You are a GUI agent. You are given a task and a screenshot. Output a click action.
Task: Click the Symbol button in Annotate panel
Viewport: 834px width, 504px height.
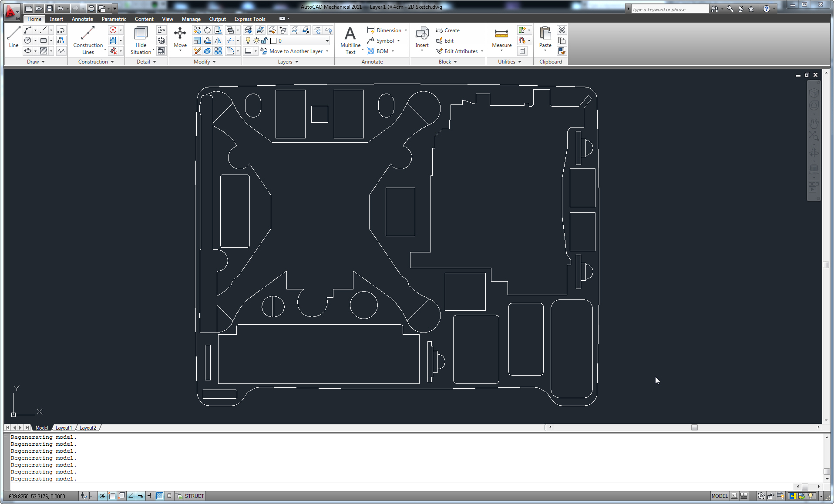(383, 40)
